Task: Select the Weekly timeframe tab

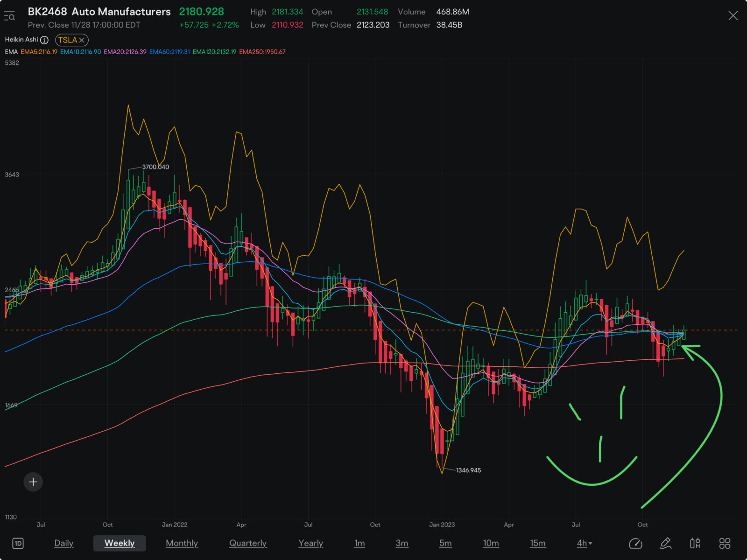Action: point(120,543)
